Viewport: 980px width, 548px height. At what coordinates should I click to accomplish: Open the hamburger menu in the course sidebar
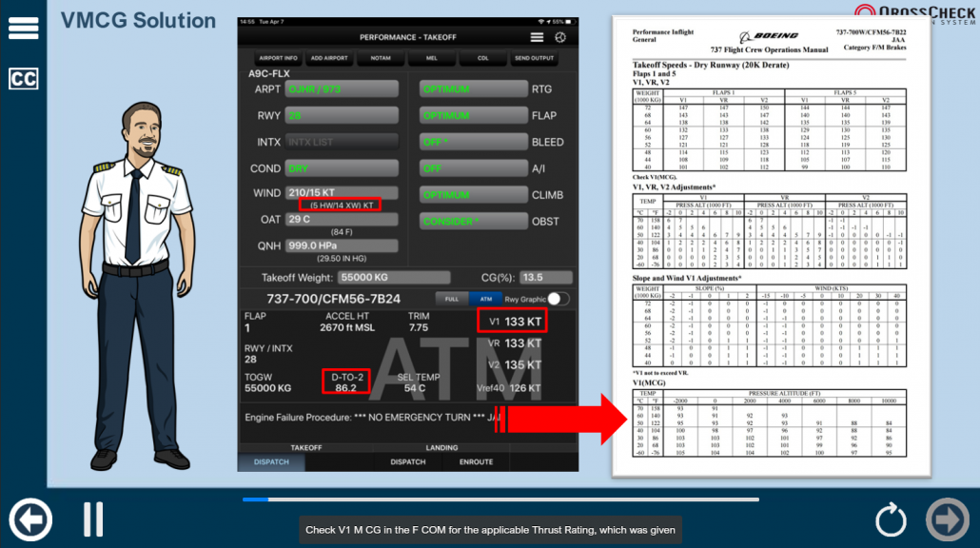click(24, 29)
